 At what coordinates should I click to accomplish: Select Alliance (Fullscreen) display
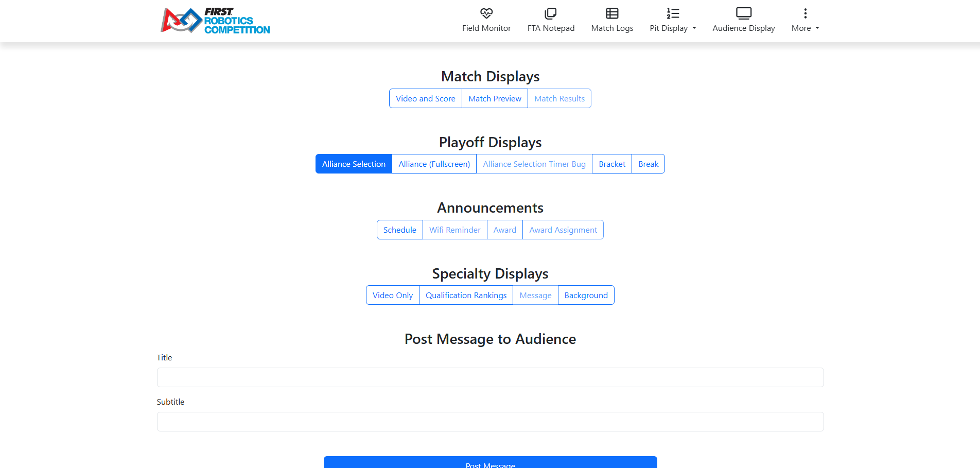click(x=434, y=164)
